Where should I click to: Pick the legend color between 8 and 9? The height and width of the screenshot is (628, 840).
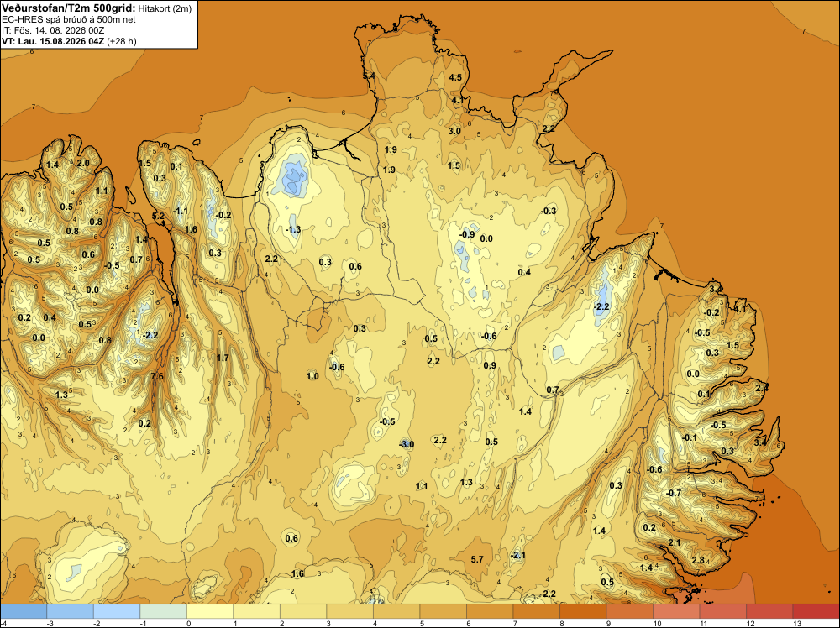(x=584, y=611)
